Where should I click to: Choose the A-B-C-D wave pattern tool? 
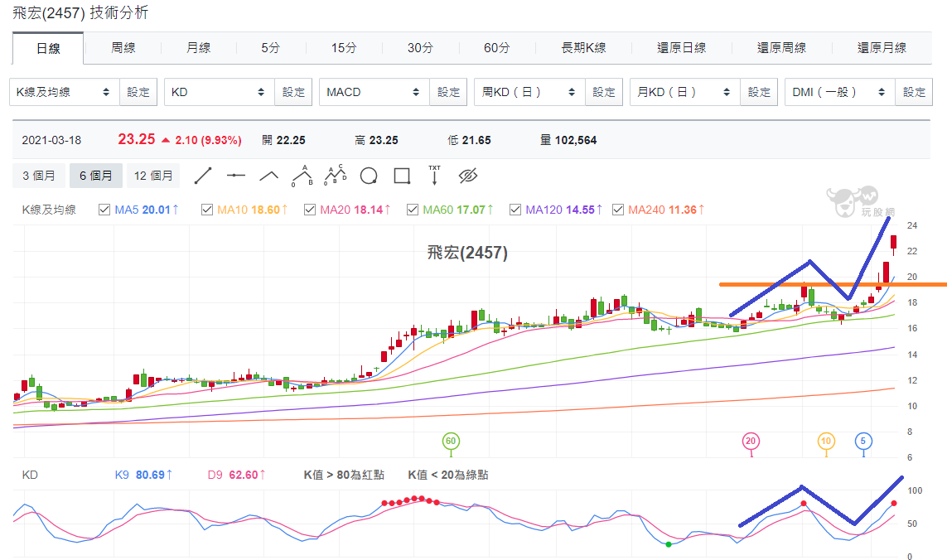click(336, 175)
